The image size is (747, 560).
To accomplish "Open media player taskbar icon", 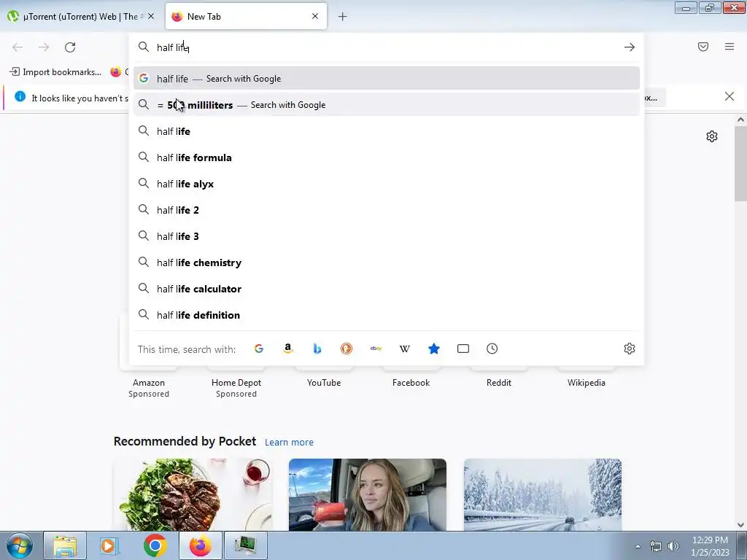I will click(x=109, y=545).
